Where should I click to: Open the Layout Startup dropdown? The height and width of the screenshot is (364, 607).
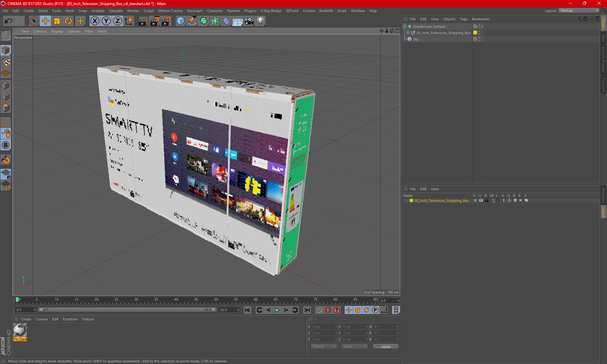(579, 11)
